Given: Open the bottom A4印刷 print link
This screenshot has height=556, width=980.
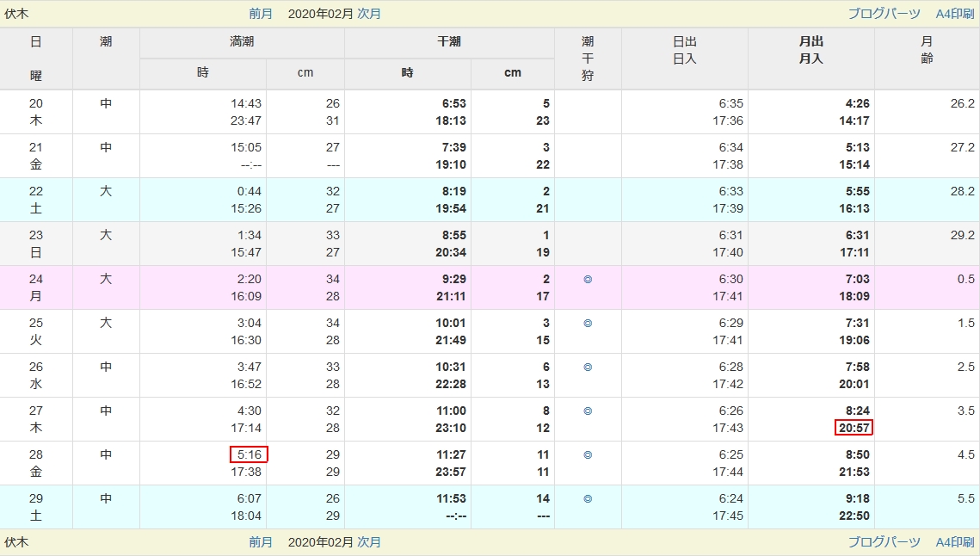Looking at the screenshot, I should pos(954,542).
